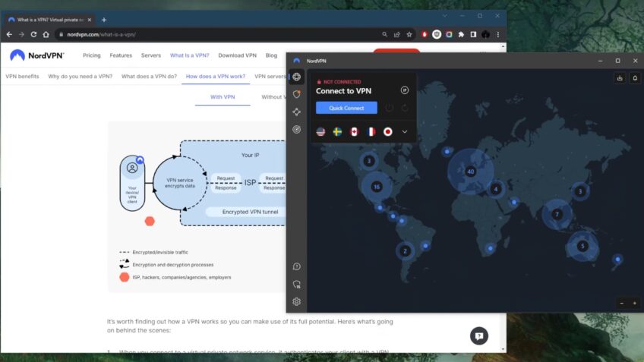
Task: Expand the recent countries chevron in NordVPN
Action: pos(405,132)
